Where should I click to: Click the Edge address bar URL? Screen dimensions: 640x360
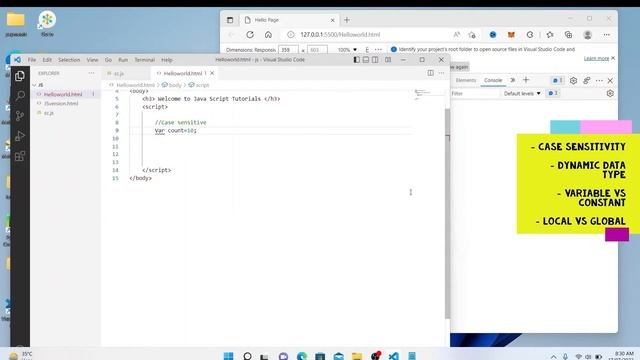[x=340, y=35]
